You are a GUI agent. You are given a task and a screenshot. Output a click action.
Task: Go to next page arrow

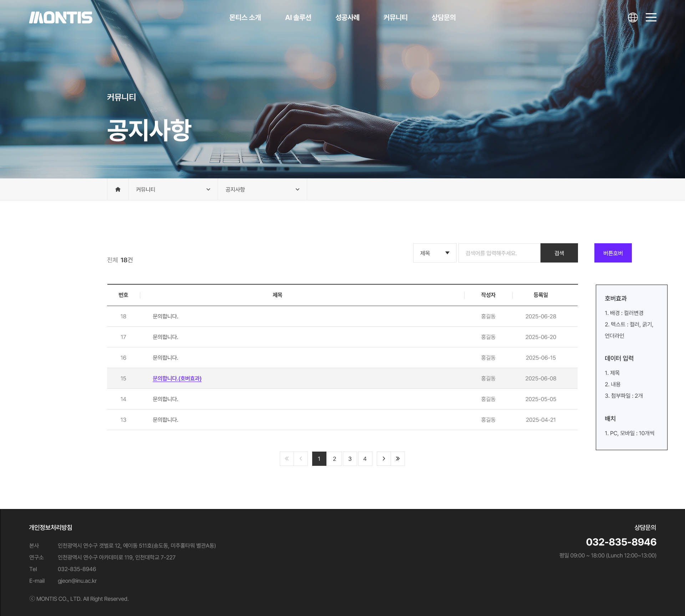point(384,459)
